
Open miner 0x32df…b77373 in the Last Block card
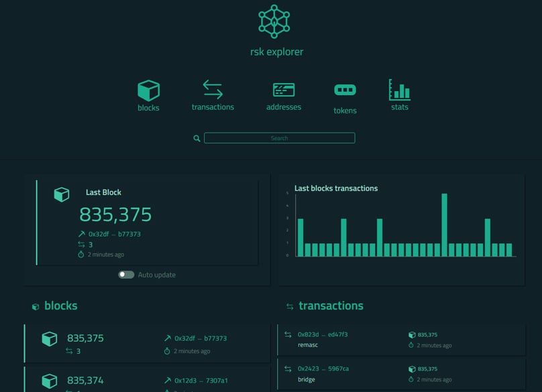115,234
